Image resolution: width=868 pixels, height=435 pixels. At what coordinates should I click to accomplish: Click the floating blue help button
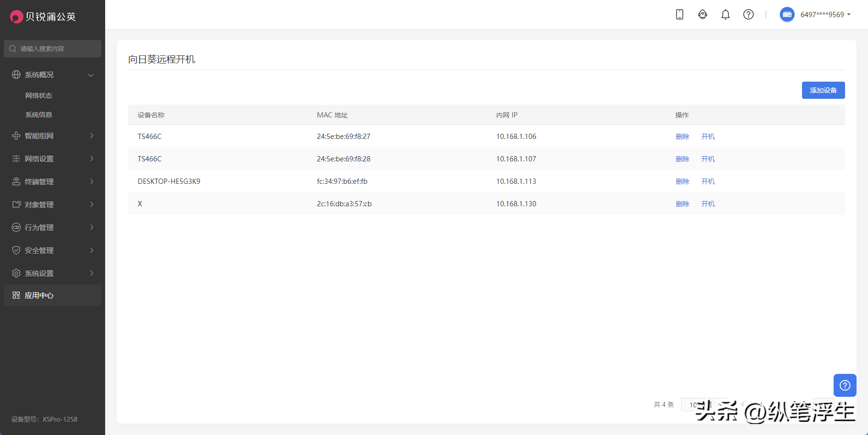point(845,385)
